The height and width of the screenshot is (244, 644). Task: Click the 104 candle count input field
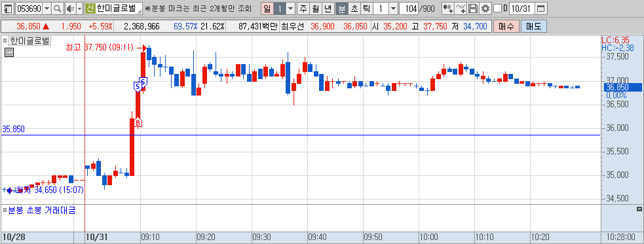tap(409, 9)
